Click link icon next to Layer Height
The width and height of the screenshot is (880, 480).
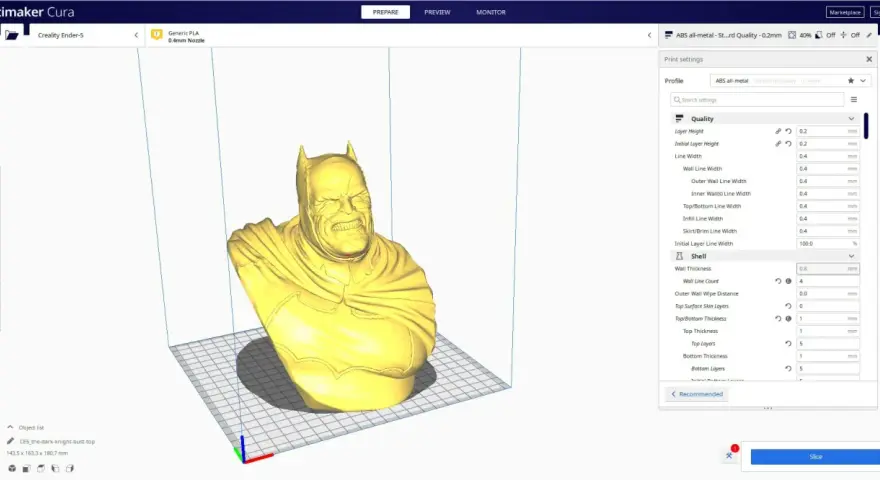point(778,131)
